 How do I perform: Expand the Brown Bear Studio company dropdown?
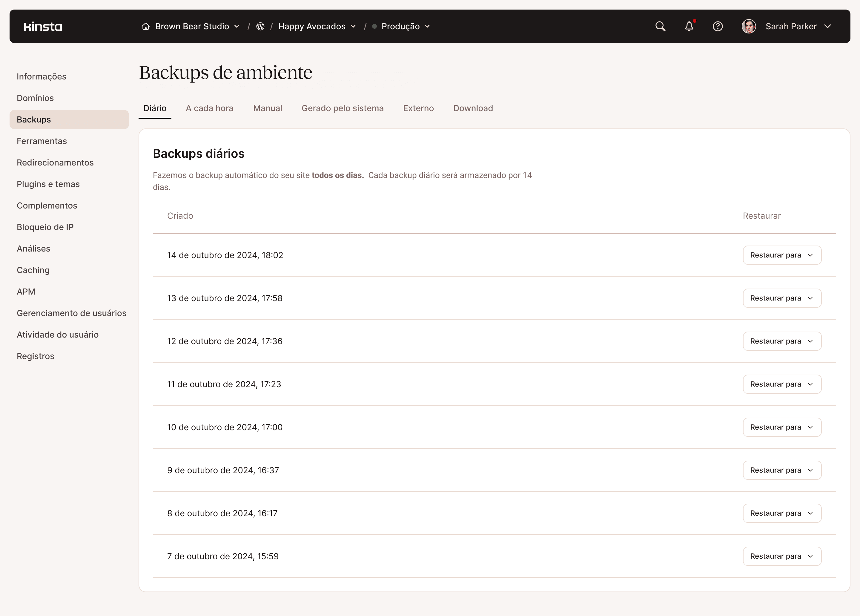[237, 27]
